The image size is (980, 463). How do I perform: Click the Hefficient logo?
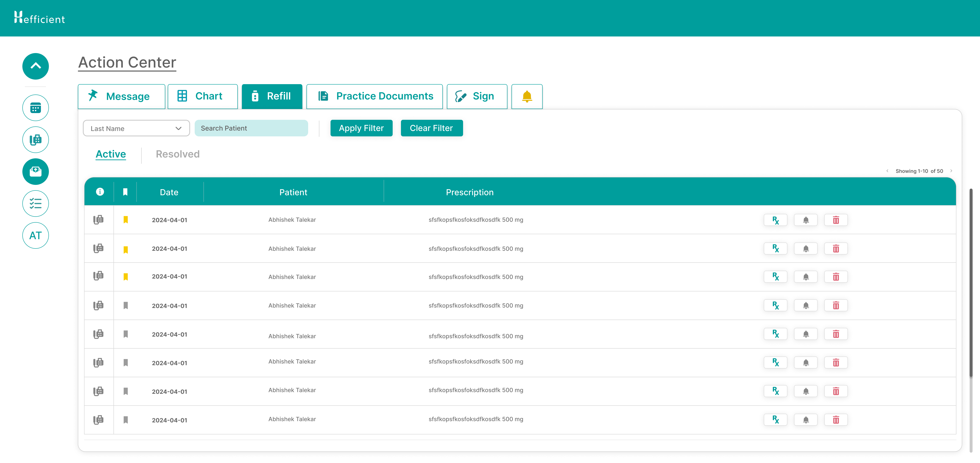(x=40, y=18)
